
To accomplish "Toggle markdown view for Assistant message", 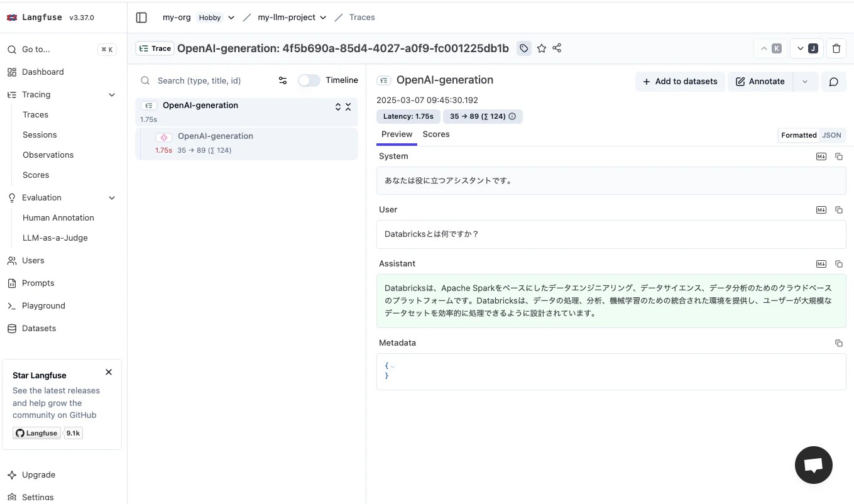I will tap(821, 264).
